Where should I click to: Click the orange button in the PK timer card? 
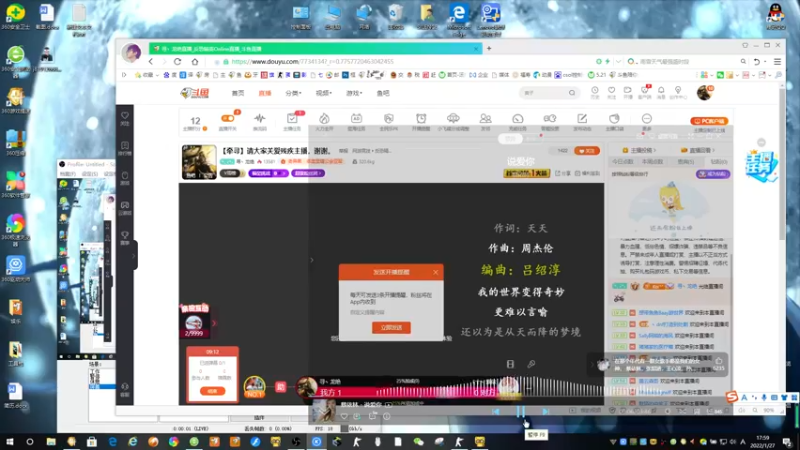[212, 391]
